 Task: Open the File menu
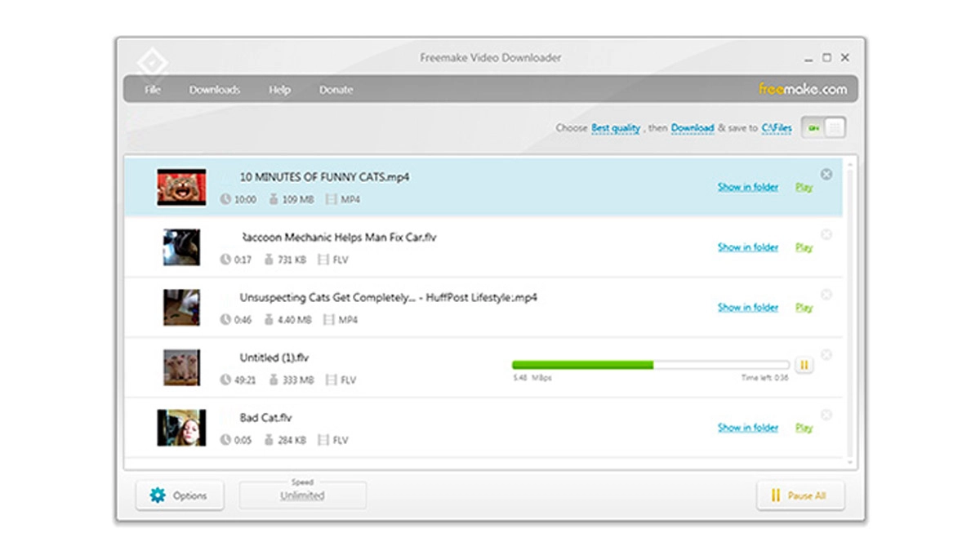click(153, 90)
